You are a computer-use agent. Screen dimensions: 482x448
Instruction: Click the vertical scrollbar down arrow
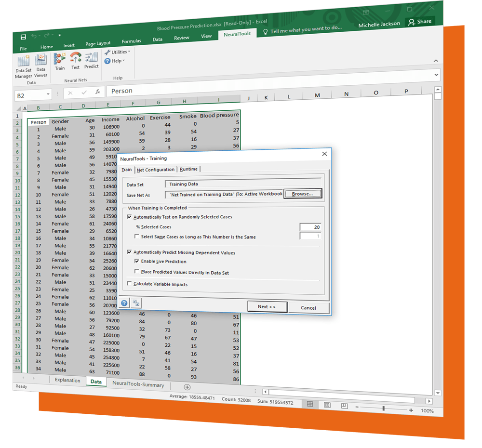point(438,393)
